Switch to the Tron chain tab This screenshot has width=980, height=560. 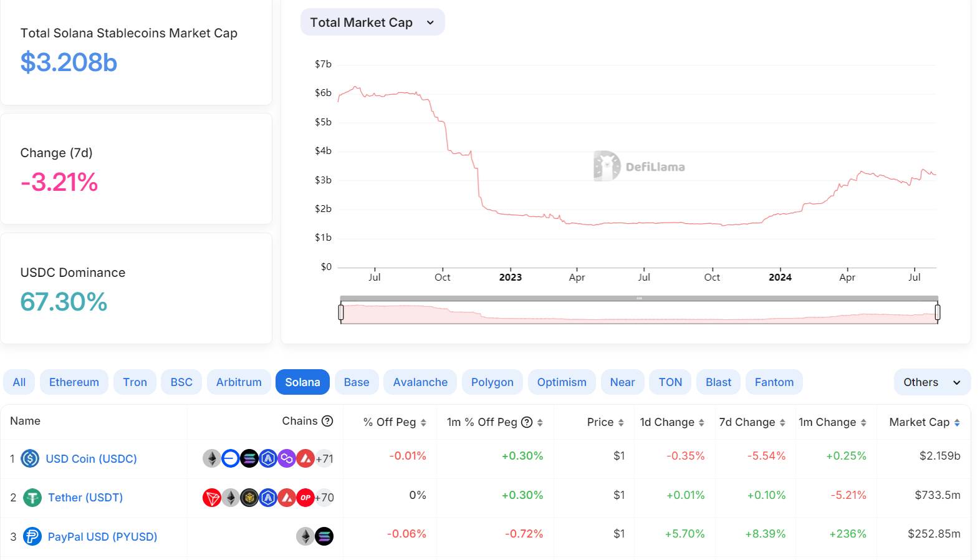click(135, 382)
